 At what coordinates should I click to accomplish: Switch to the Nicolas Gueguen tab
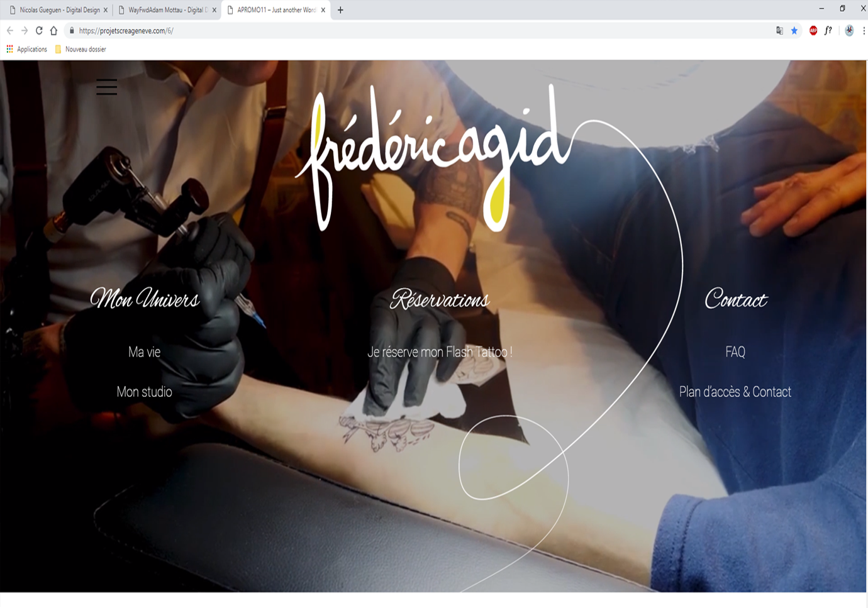pos(59,10)
